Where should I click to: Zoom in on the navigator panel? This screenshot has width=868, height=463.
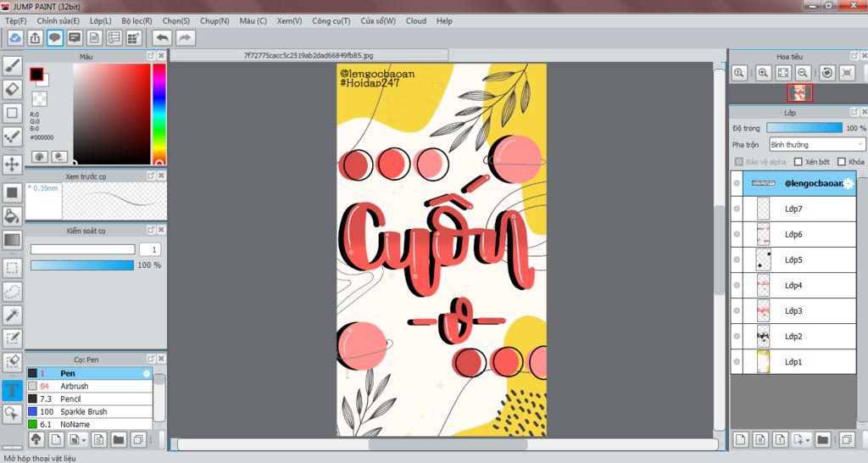763,73
